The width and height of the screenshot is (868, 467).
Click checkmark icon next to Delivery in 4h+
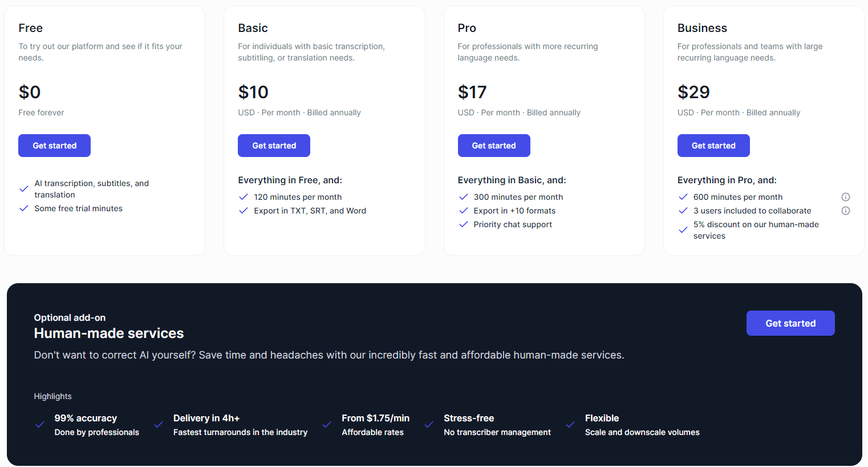(159, 425)
